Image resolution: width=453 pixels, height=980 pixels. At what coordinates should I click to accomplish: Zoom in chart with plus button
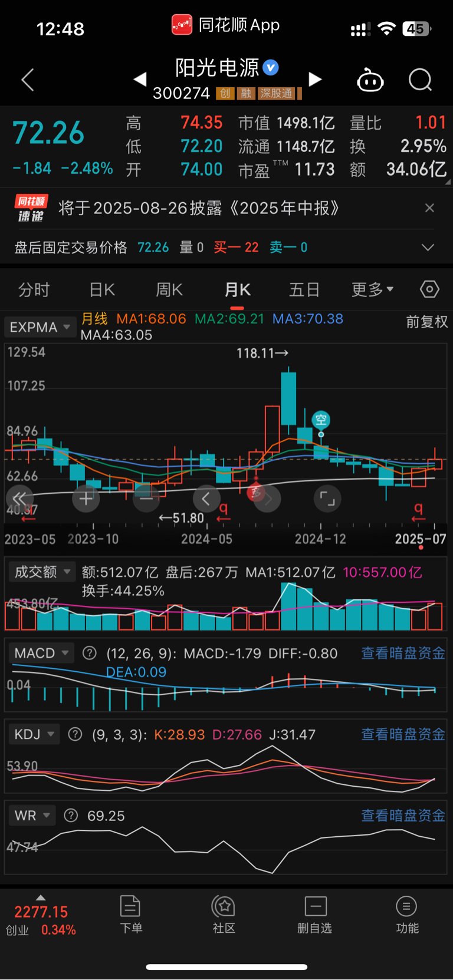[86, 499]
